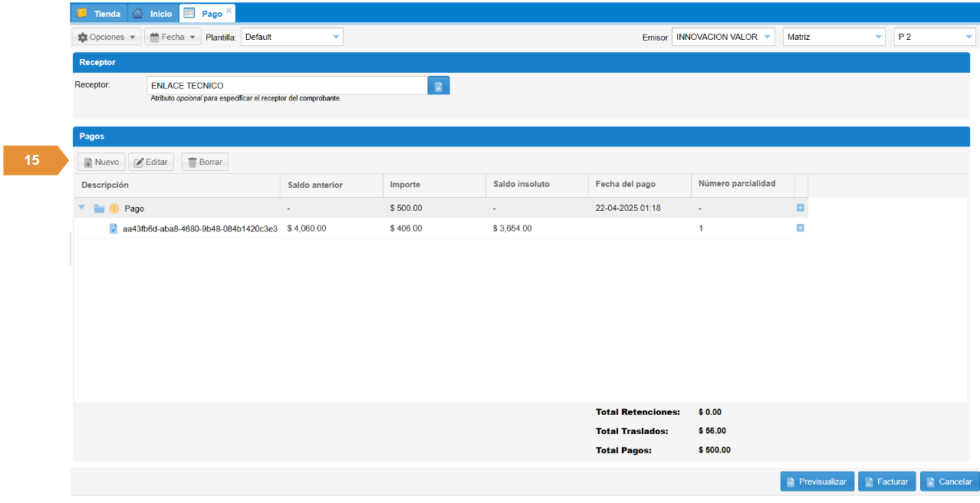Screen dimensions: 980x503
Task: Click the Número parcialidad column header
Action: click(x=742, y=185)
